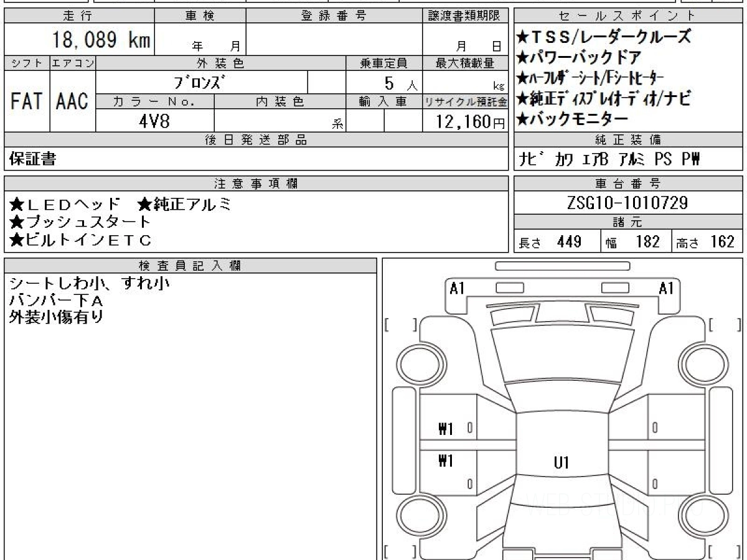Select the 保証書 entry
747x560 pixels.
[x=32, y=159]
